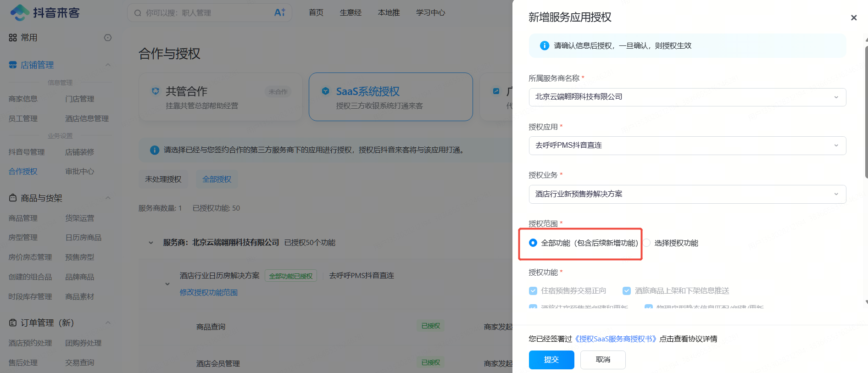Viewport: 868px width, 373px height.
Task: Click 修改授权功能范围 link
Action: point(209,292)
